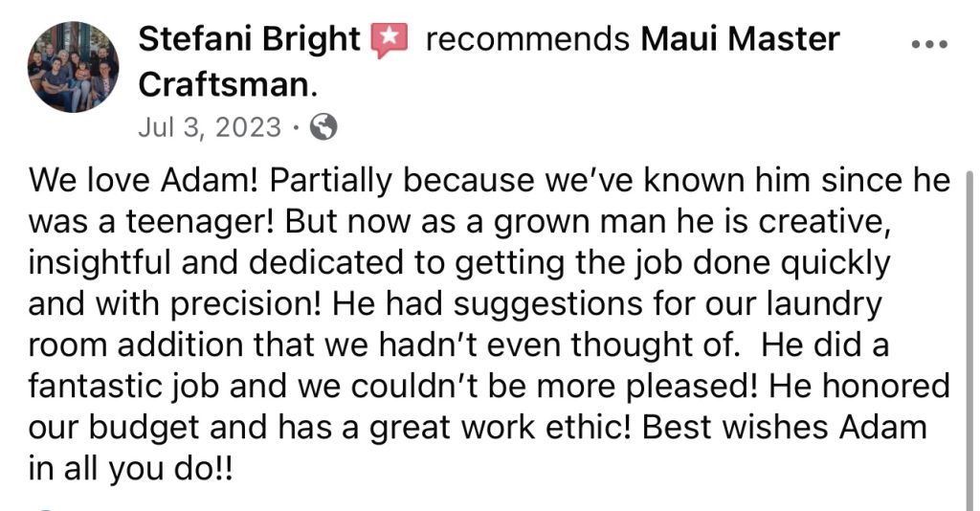Open the Maui Master page link
This screenshot has height=511, width=980.
tap(739, 40)
